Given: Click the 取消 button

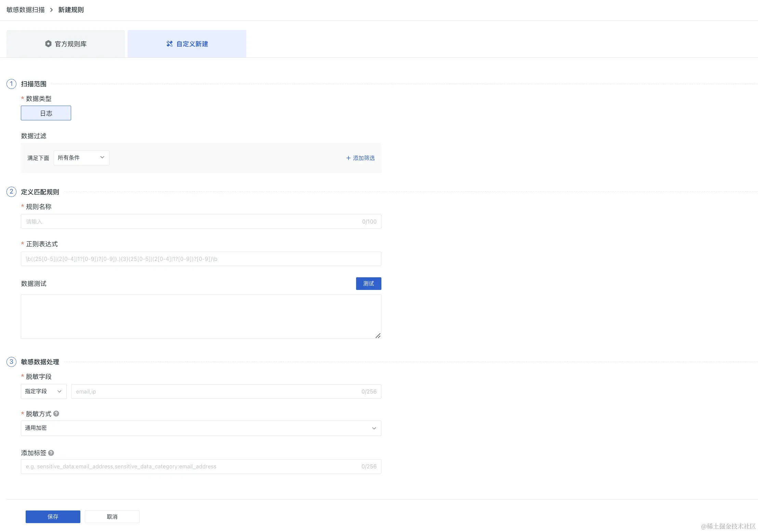Looking at the screenshot, I should (112, 517).
